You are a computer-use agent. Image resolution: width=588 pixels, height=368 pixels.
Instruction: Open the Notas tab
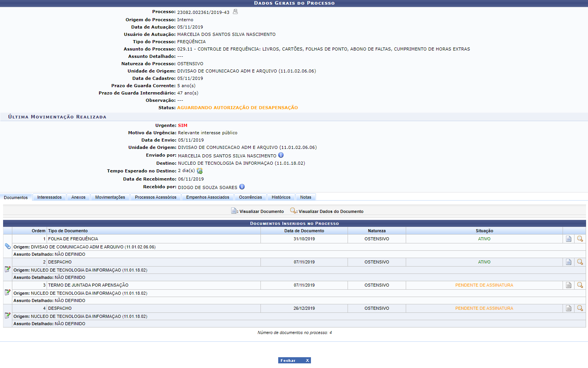(x=306, y=197)
